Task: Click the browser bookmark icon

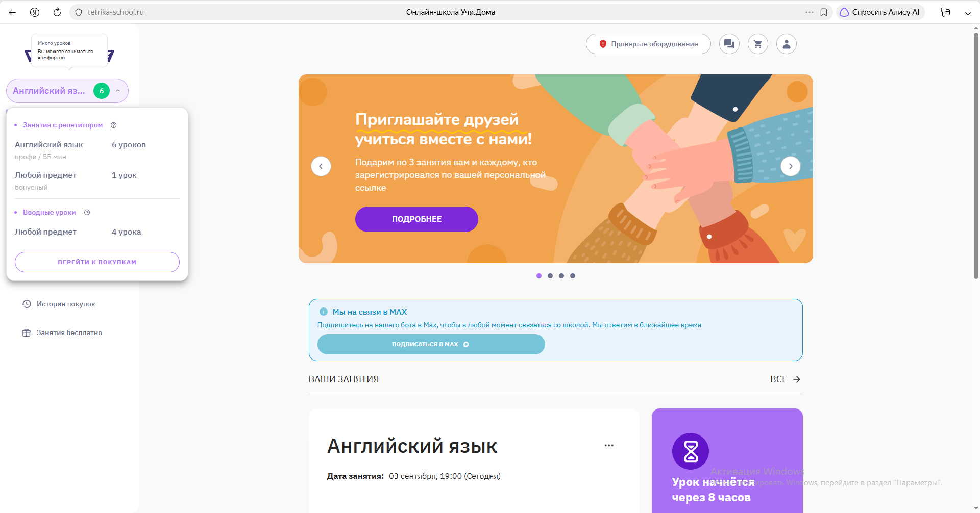Action: pos(824,12)
